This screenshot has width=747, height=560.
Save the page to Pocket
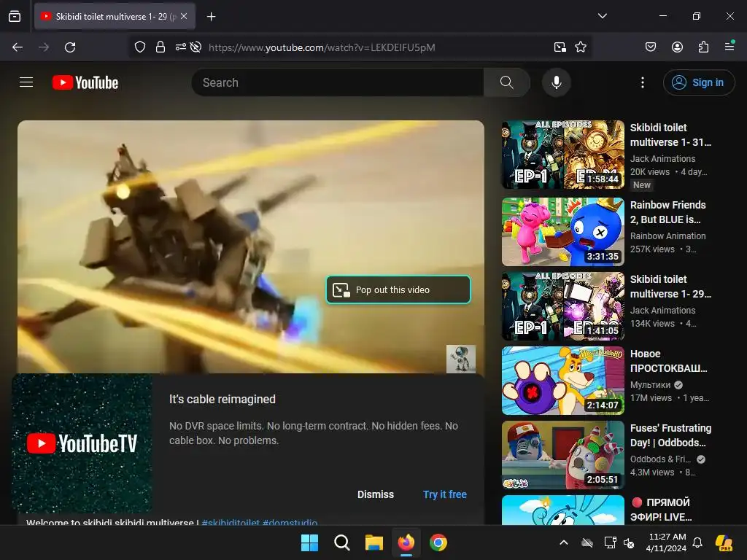point(650,47)
